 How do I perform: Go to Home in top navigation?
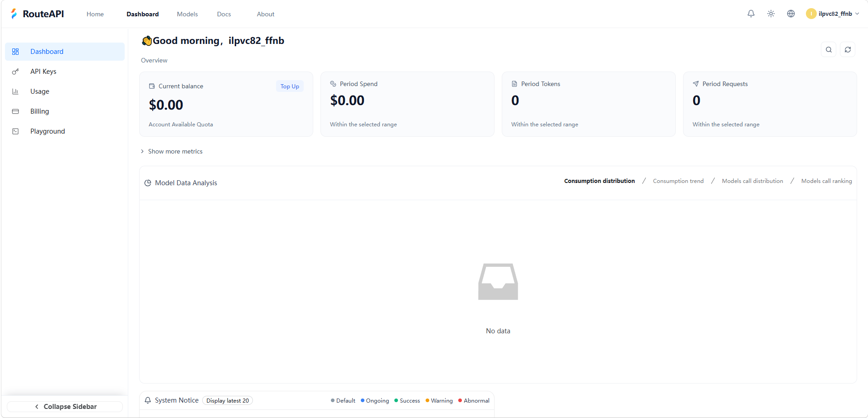click(95, 14)
